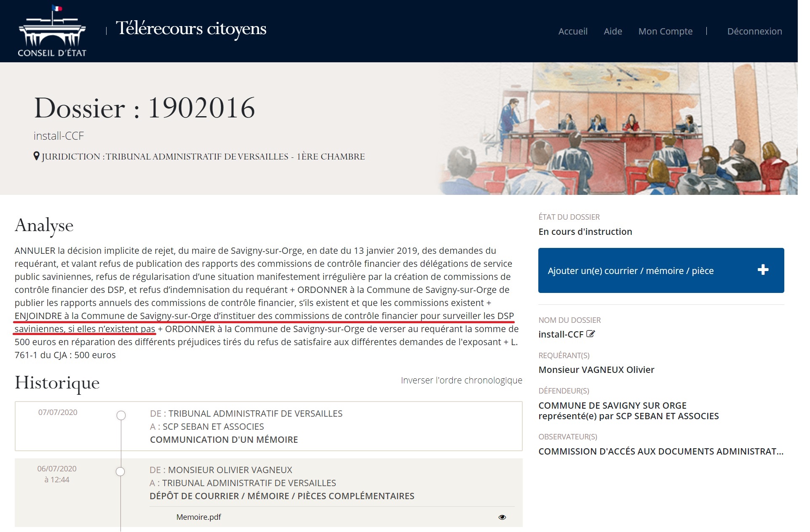Select the 06/07/2020 timeline circle marker
This screenshot has width=810, height=532.
tap(120, 471)
